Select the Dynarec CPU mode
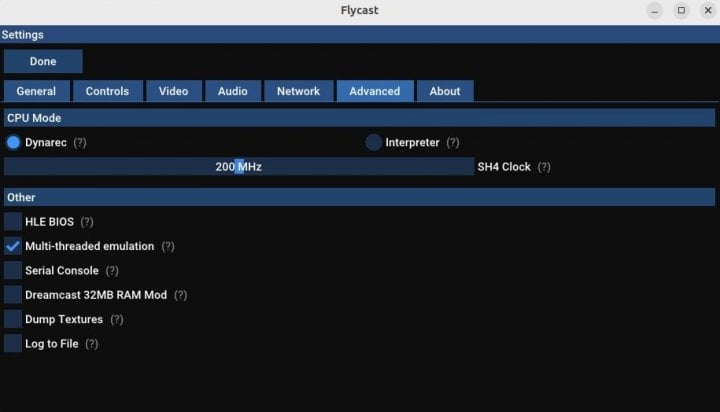The height and width of the screenshot is (412, 720). point(13,142)
